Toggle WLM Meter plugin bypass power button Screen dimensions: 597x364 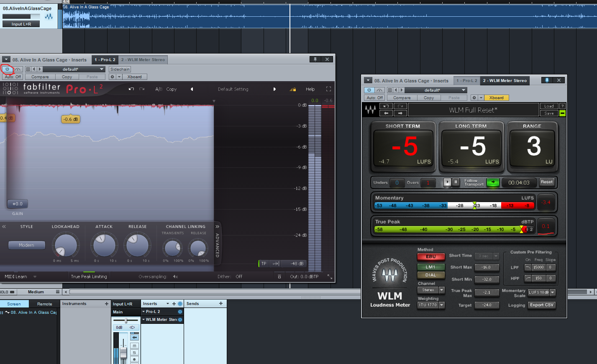tap(369, 90)
